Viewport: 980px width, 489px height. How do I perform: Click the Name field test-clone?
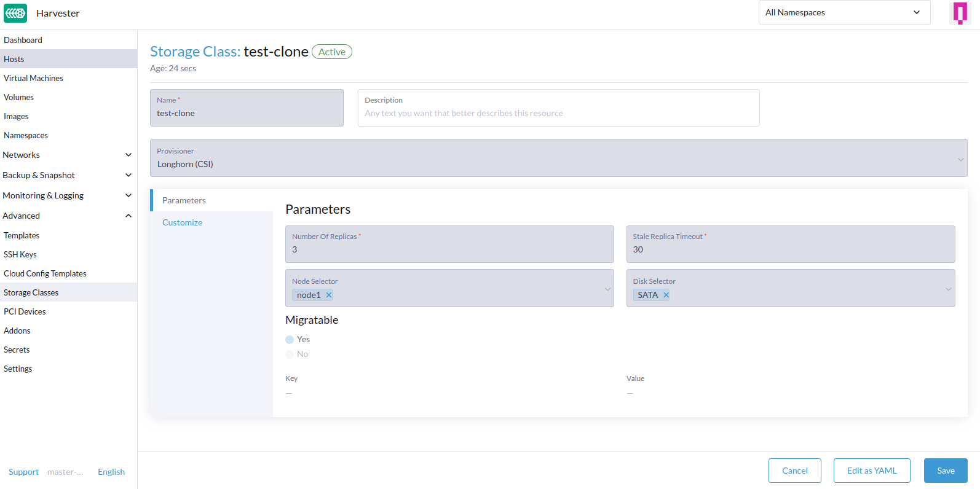247,108
